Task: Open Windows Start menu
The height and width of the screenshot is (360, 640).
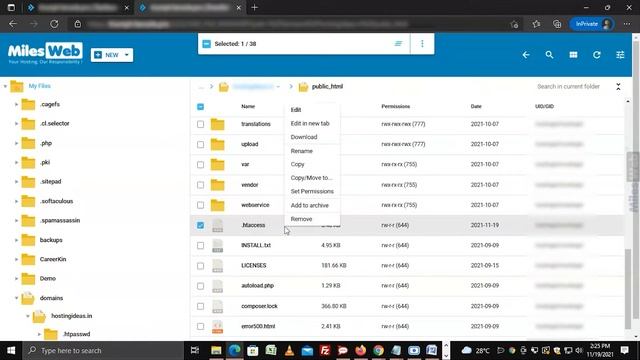Action: tap(11, 351)
